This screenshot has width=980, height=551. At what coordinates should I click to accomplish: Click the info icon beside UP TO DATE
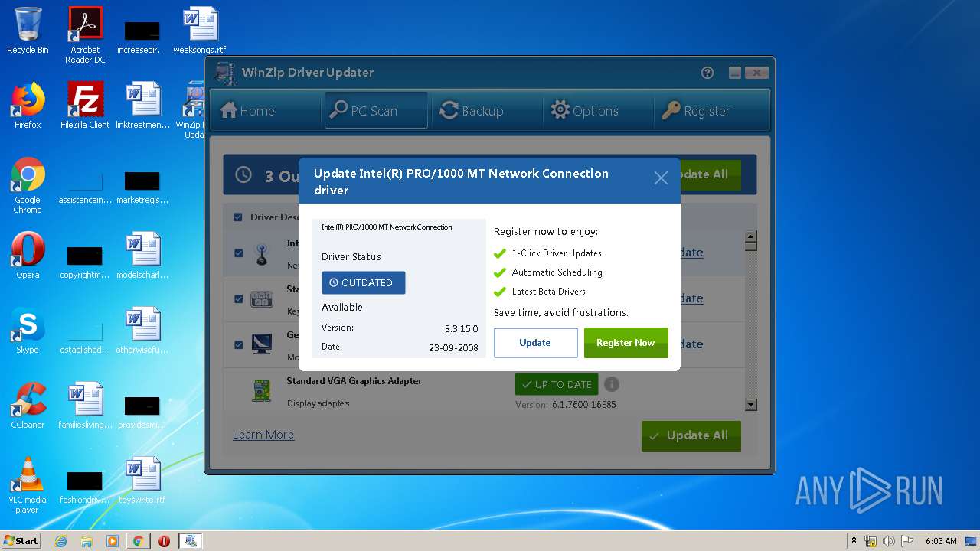[x=611, y=384]
